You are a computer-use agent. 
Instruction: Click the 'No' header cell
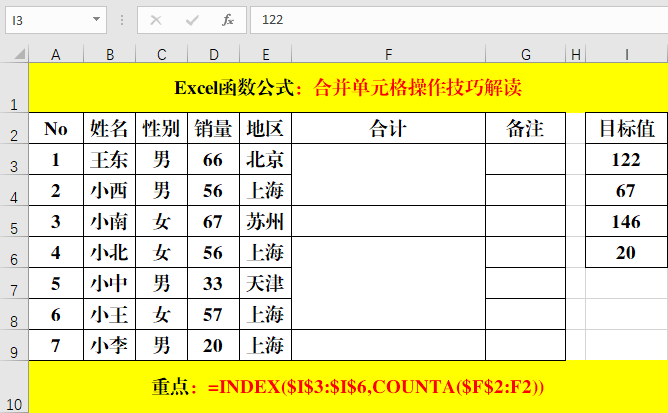coord(56,128)
